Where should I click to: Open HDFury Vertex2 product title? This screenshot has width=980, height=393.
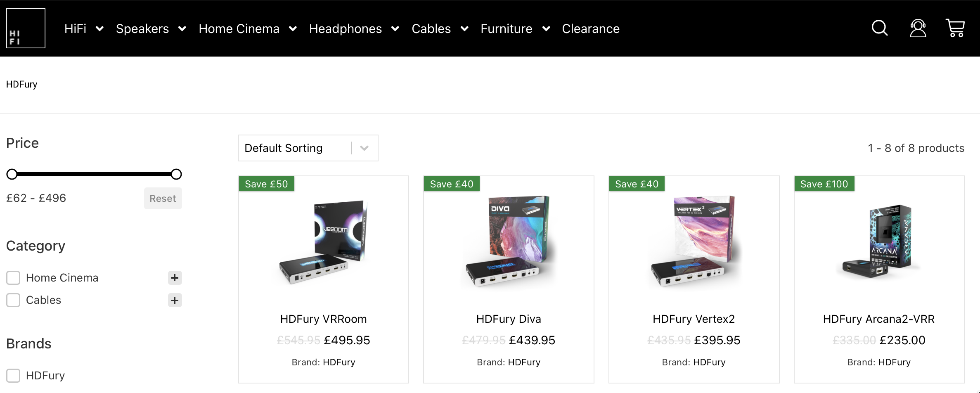tap(694, 319)
